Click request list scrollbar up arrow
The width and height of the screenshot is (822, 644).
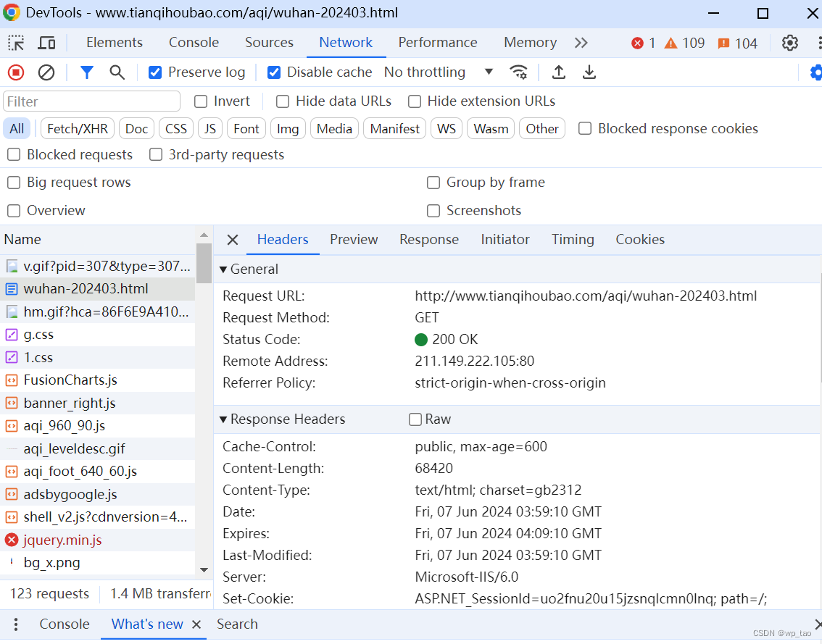[204, 235]
